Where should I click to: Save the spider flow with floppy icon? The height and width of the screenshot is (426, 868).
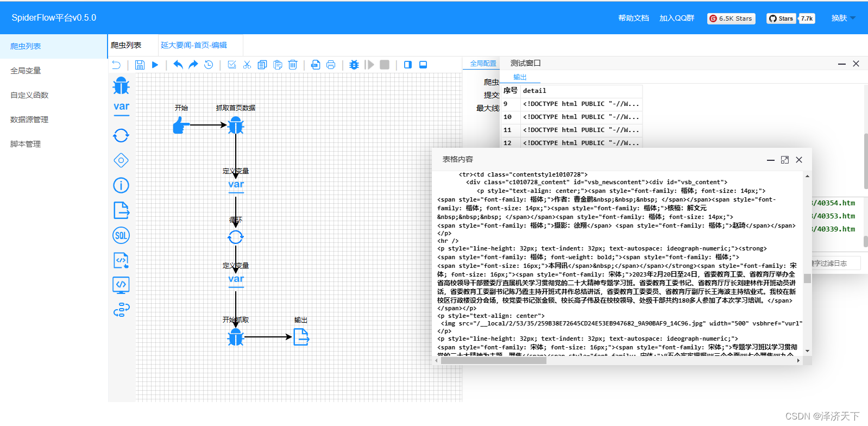(x=140, y=65)
